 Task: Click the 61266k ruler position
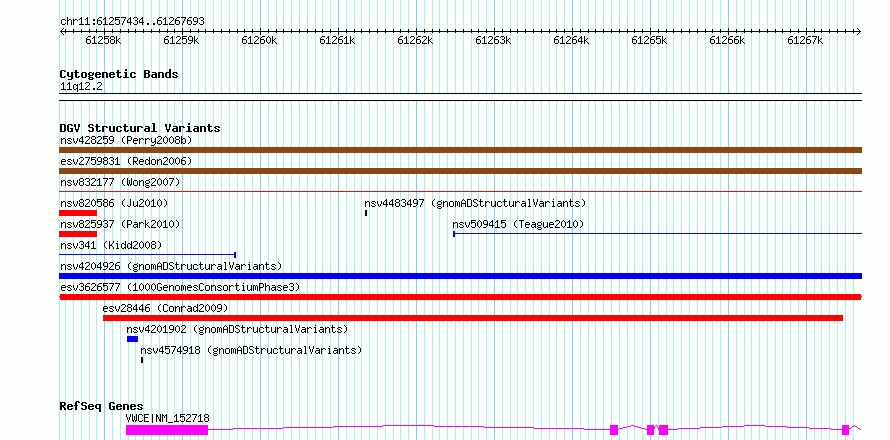pos(727,40)
